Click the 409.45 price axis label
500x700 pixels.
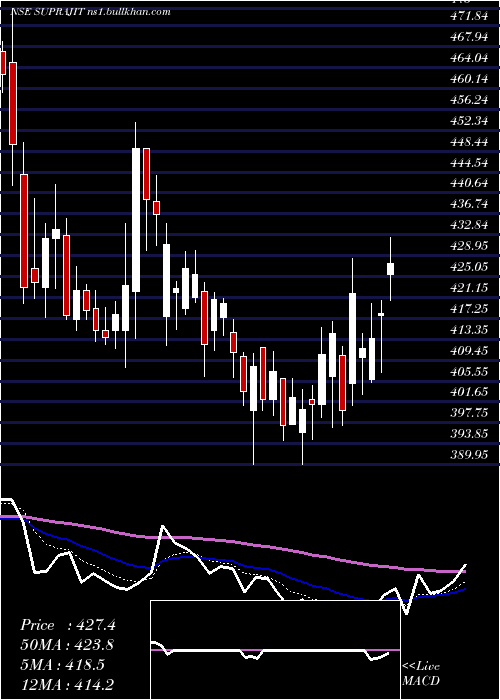tap(469, 351)
